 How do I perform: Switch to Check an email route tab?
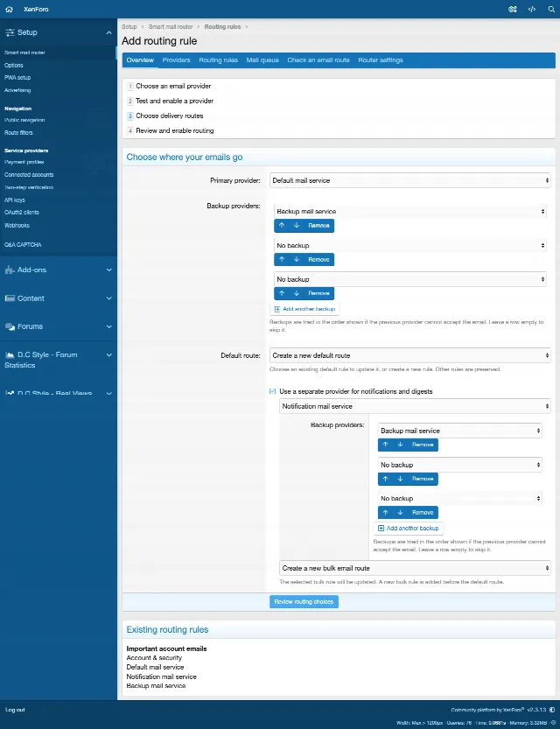point(318,60)
